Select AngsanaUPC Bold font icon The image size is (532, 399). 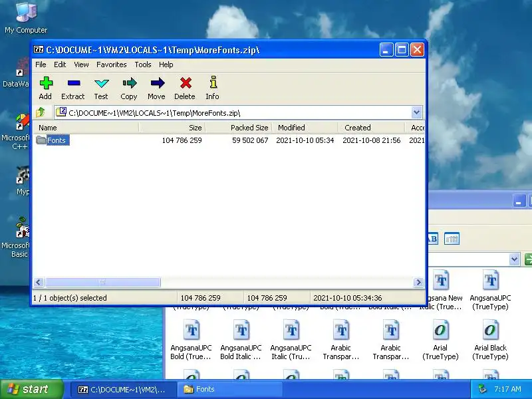[x=191, y=339]
